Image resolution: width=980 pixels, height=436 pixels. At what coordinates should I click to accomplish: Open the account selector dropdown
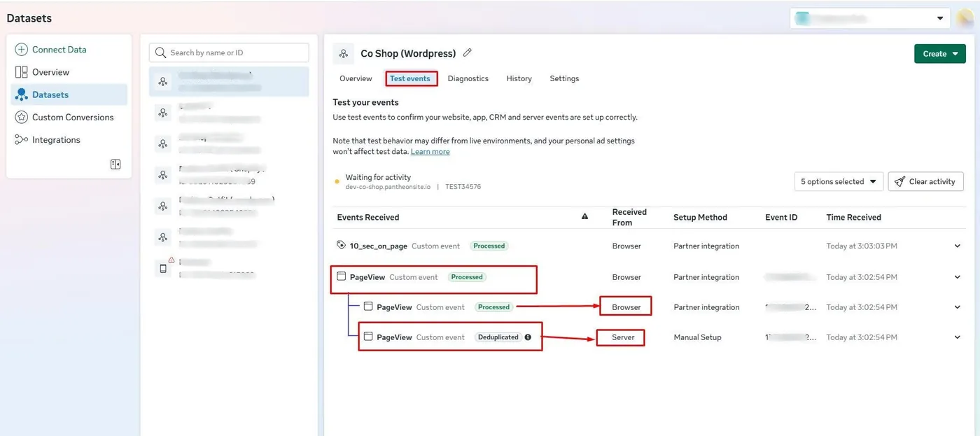pyautogui.click(x=870, y=18)
